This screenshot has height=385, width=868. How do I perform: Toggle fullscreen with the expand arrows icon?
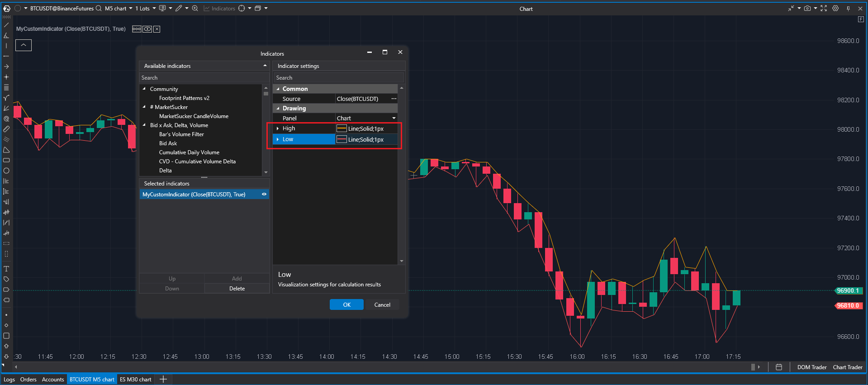(x=824, y=8)
